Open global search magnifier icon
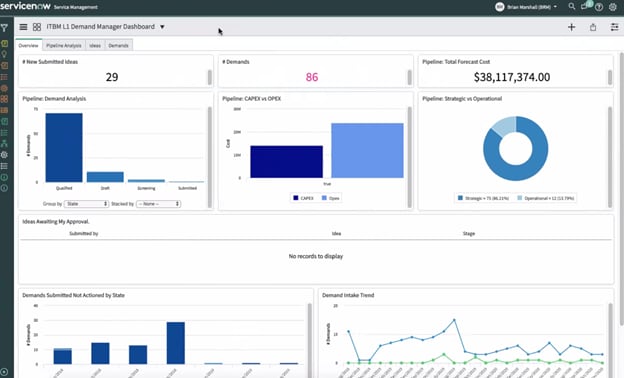The image size is (624, 378). tap(571, 6)
